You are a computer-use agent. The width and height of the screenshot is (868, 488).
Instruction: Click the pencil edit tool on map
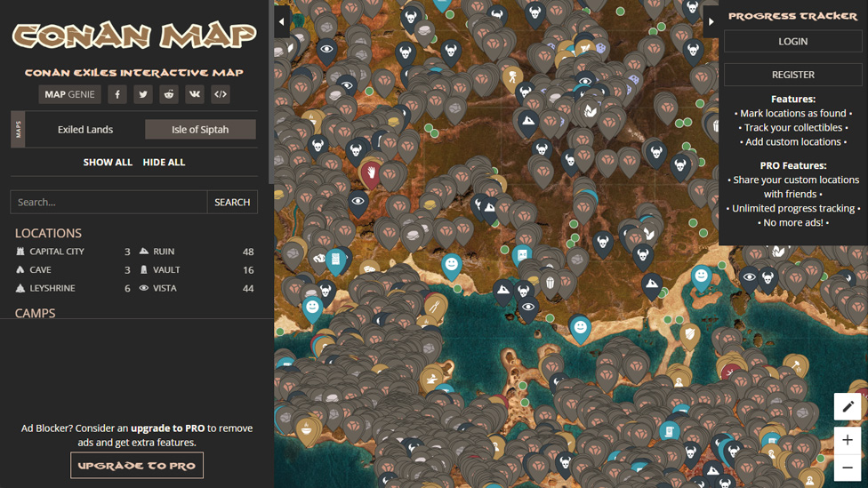(848, 407)
